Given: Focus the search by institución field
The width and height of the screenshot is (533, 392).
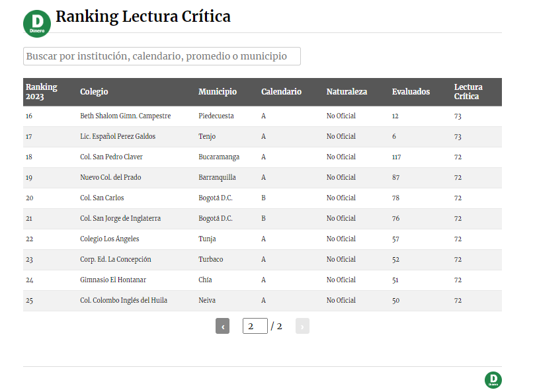Looking at the screenshot, I should 162,56.
